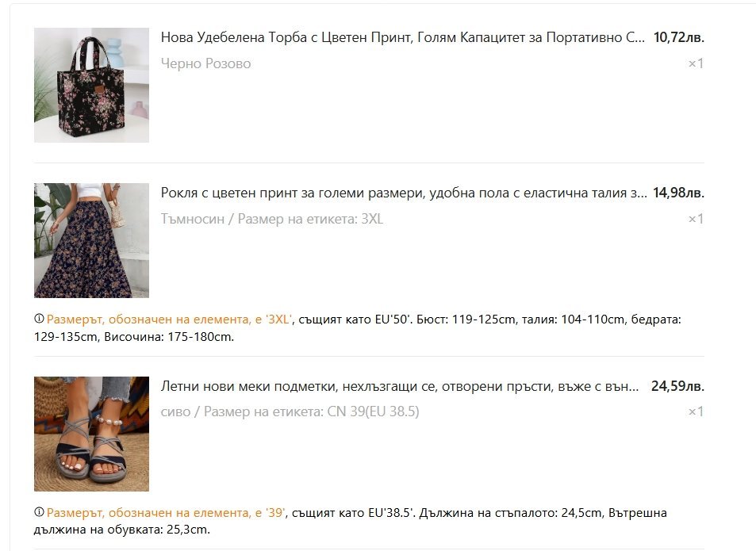Open the 'Нова Удебелена Торба' product title
Viewport: 756px width, 551px height.
coord(402,37)
